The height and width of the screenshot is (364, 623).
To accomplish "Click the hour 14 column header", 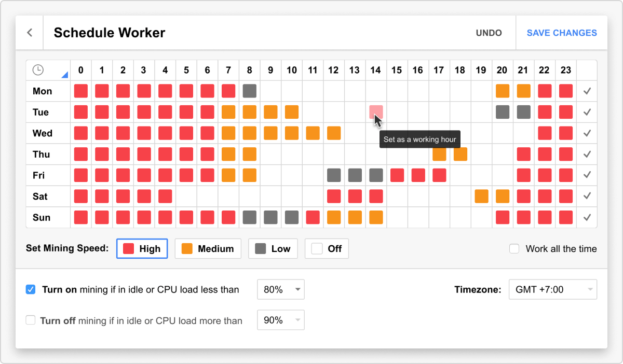I will point(375,70).
